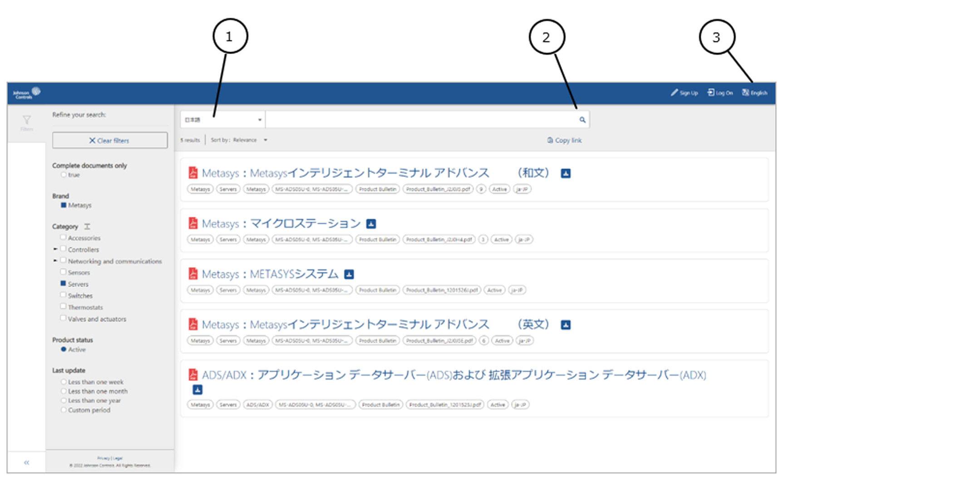Clear all filters button

(x=110, y=141)
